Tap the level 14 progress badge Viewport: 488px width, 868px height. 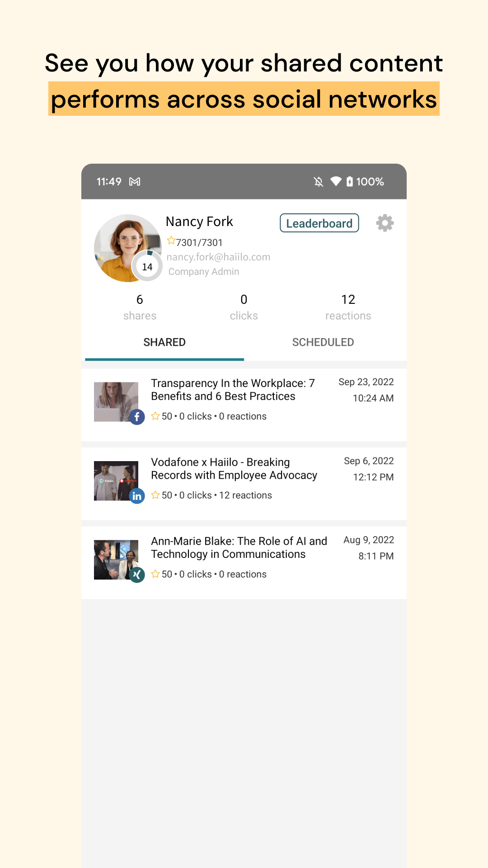coord(147,266)
